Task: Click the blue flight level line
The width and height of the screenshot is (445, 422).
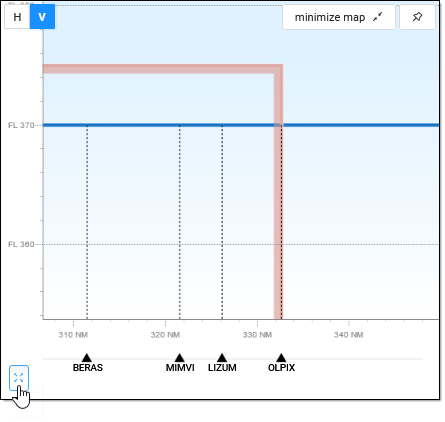Action: point(241,125)
